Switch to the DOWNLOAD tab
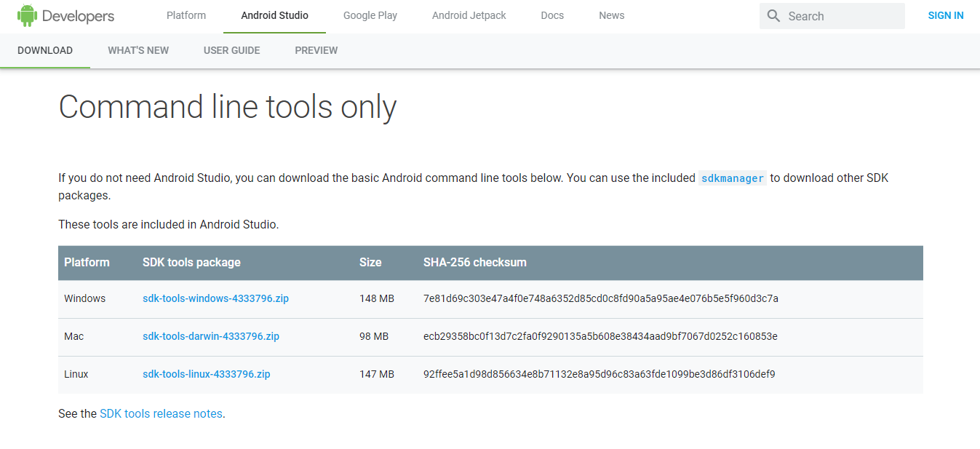This screenshot has width=980, height=449. (x=45, y=50)
